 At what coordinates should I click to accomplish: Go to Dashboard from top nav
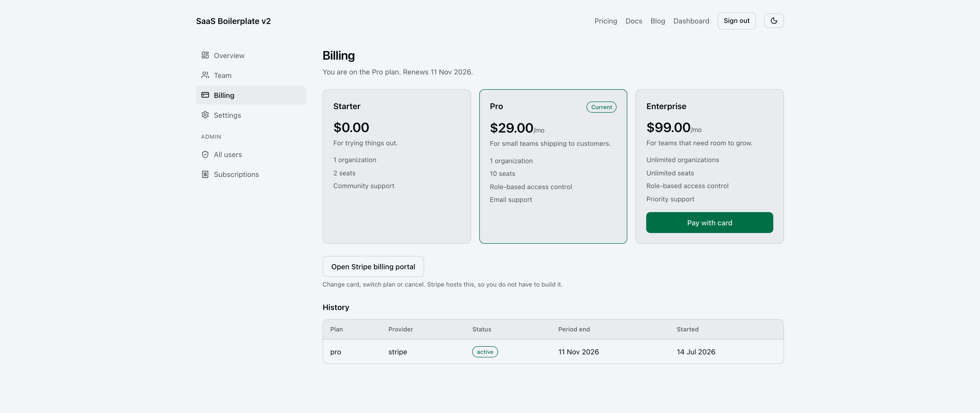(x=691, y=21)
